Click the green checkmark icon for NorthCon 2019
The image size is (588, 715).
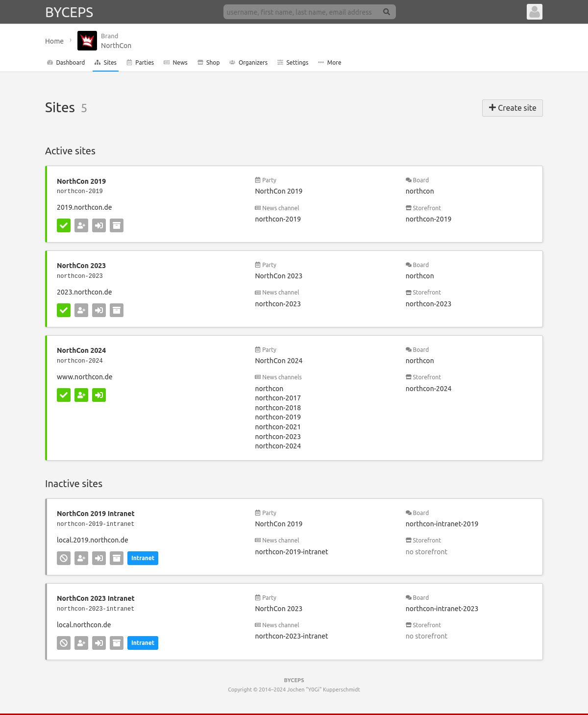(x=64, y=225)
